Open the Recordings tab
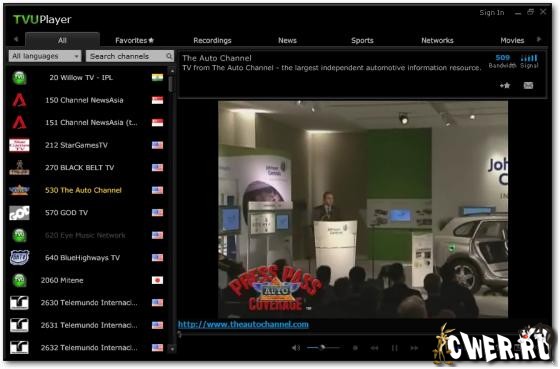Screen dimensions: 560x369 pyautogui.click(x=212, y=40)
